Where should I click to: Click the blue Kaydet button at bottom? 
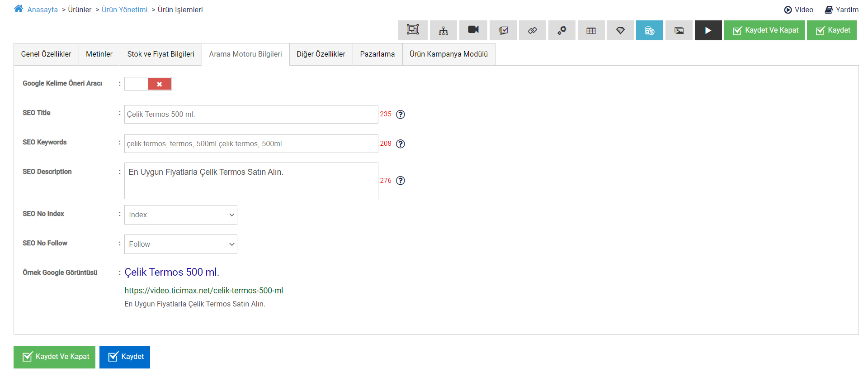click(125, 357)
